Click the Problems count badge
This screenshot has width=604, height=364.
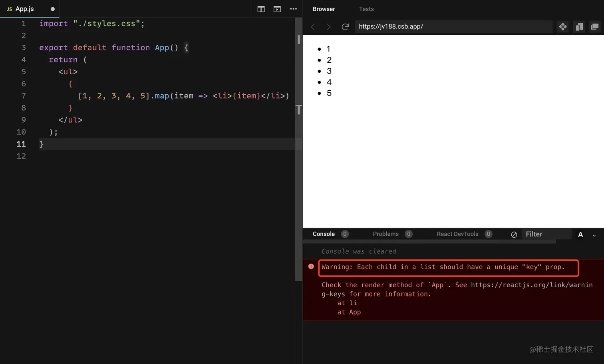409,234
